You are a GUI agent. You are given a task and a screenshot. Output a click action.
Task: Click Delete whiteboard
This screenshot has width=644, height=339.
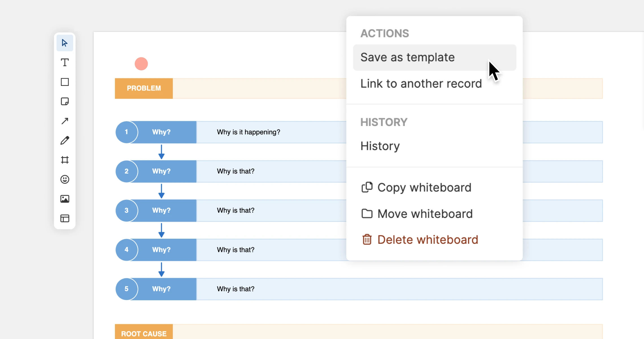427,239
